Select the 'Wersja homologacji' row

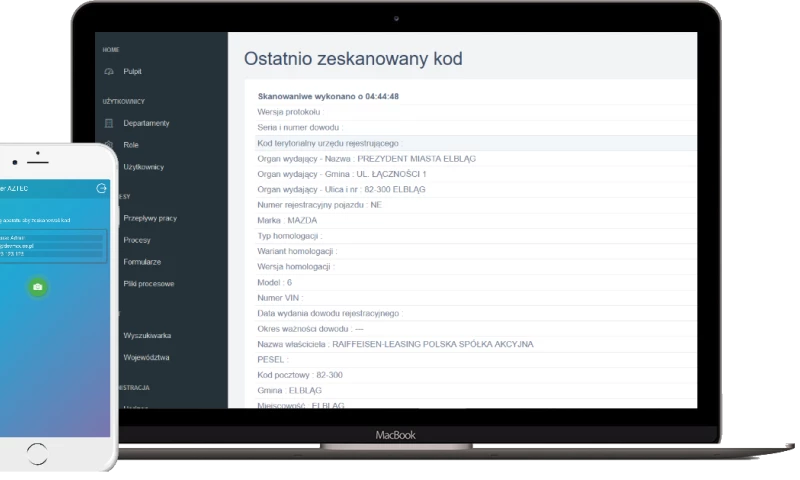476,266
